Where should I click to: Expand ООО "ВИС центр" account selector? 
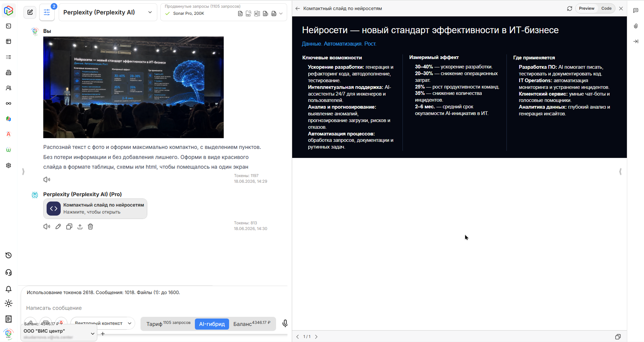(x=59, y=333)
